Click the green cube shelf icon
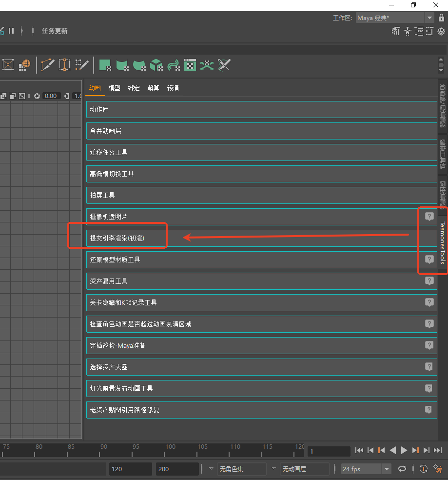This screenshot has width=448, height=480. [x=156, y=65]
